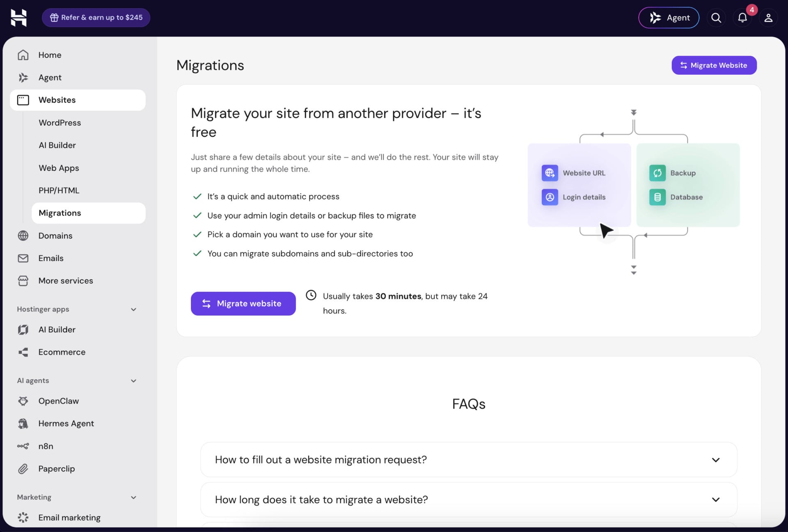Click the clock icon by duration note

(311, 295)
